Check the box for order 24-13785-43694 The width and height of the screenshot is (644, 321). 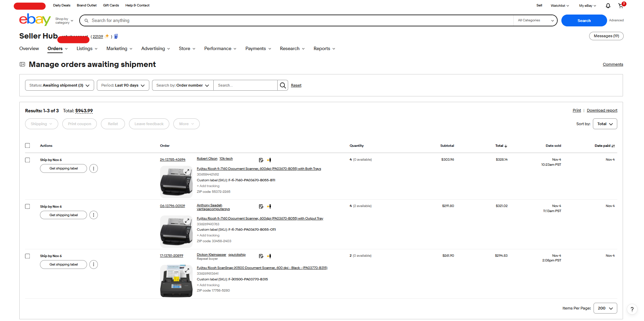[x=27, y=160]
